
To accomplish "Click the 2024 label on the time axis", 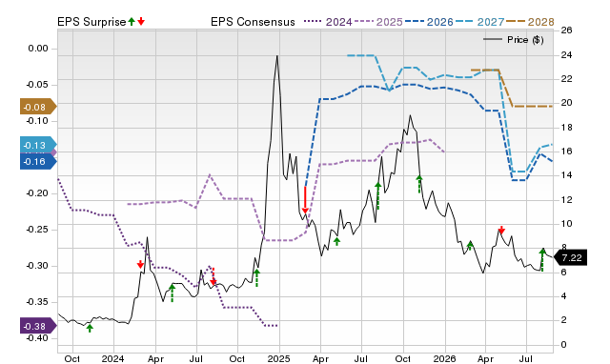I will [112, 358].
